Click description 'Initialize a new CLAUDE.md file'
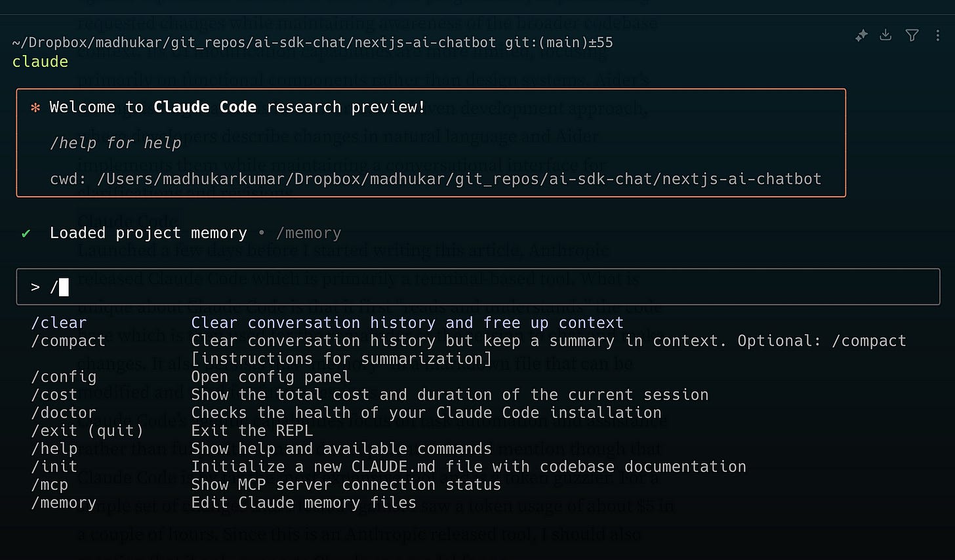The height and width of the screenshot is (560, 955). (x=468, y=467)
